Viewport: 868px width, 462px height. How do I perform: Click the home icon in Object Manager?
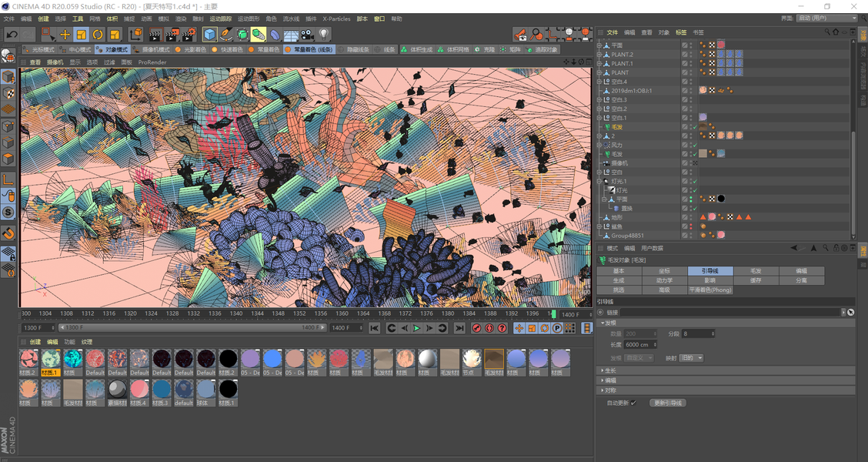coord(836,32)
